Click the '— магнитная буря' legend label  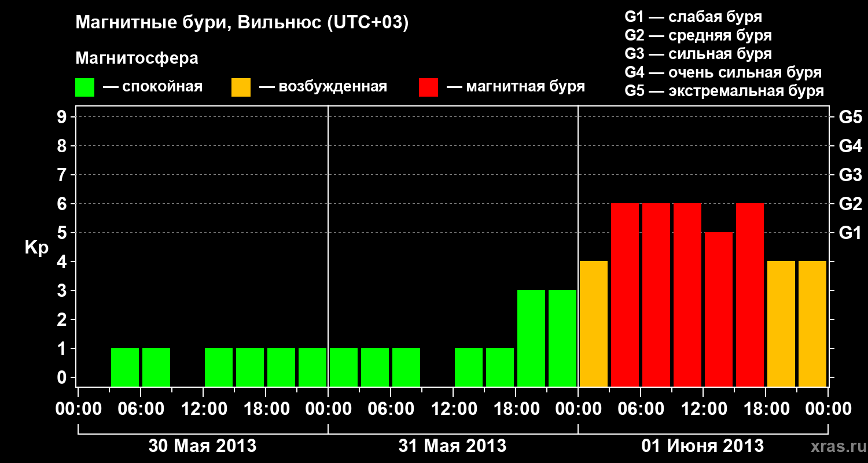(x=516, y=87)
